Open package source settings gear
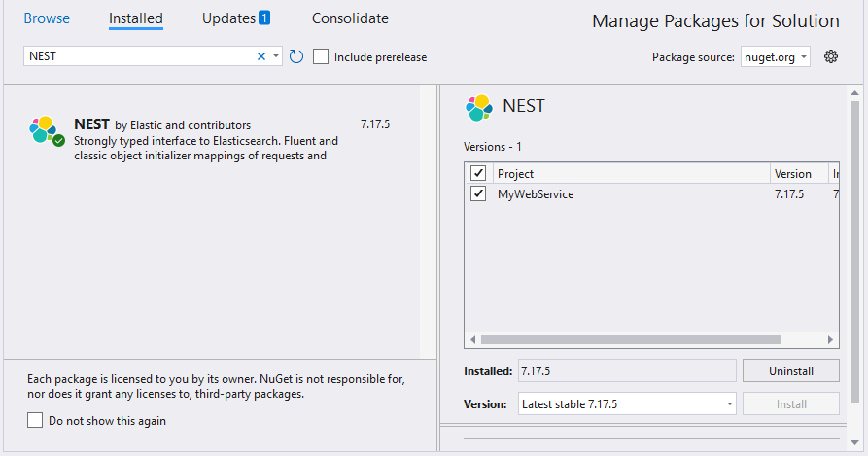 click(830, 56)
